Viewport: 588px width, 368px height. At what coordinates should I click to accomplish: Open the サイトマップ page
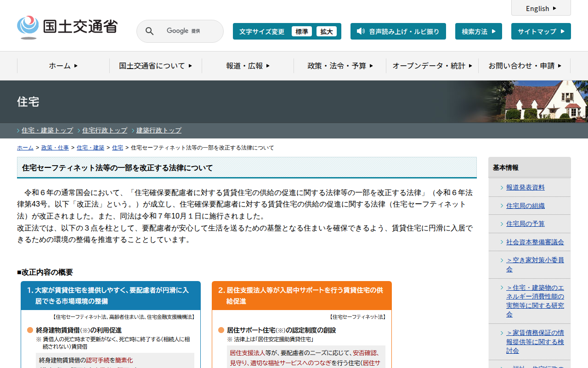541,31
